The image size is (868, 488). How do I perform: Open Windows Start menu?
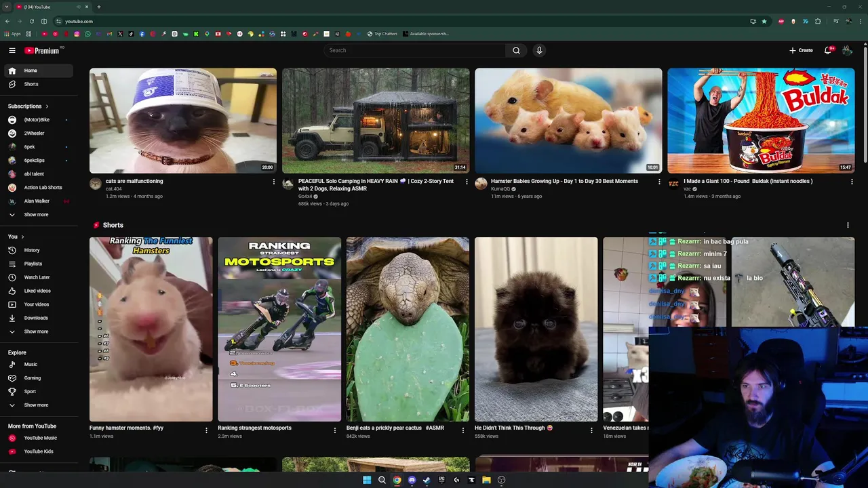[x=367, y=480]
